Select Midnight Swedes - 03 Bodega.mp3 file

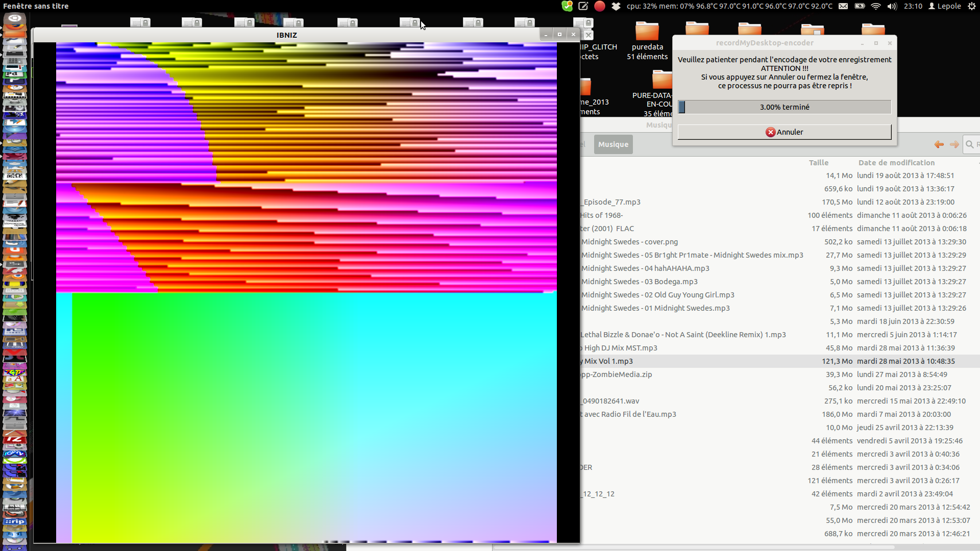640,282
